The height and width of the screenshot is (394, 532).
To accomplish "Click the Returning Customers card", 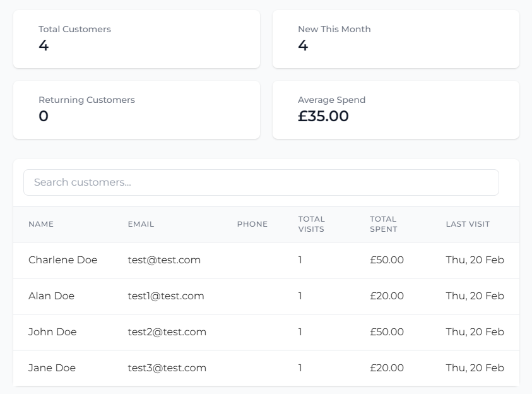I will tap(136, 110).
